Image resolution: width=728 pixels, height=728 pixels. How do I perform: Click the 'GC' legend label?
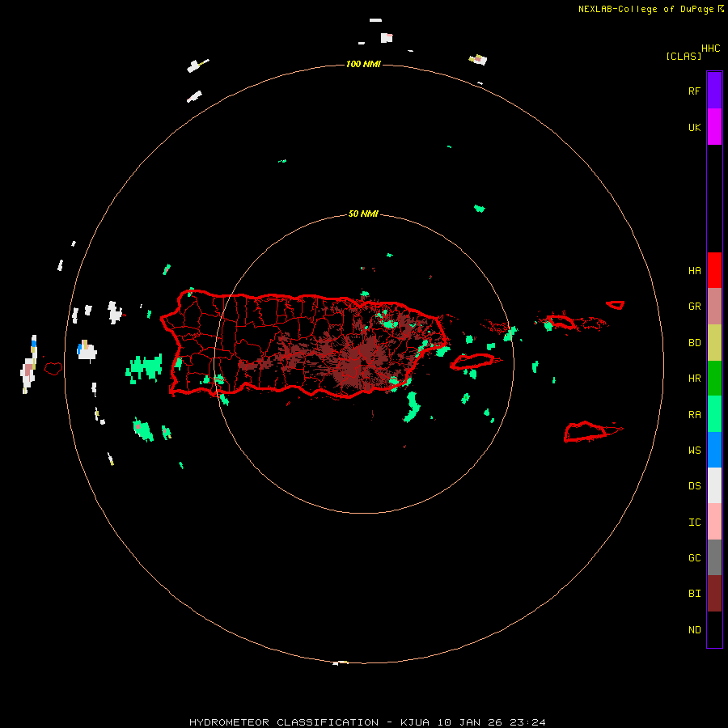tap(694, 558)
